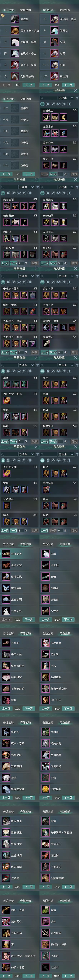Select the 酣仙葫芦 mount icon
This screenshot has width=79, height=980.
coord(6,554)
